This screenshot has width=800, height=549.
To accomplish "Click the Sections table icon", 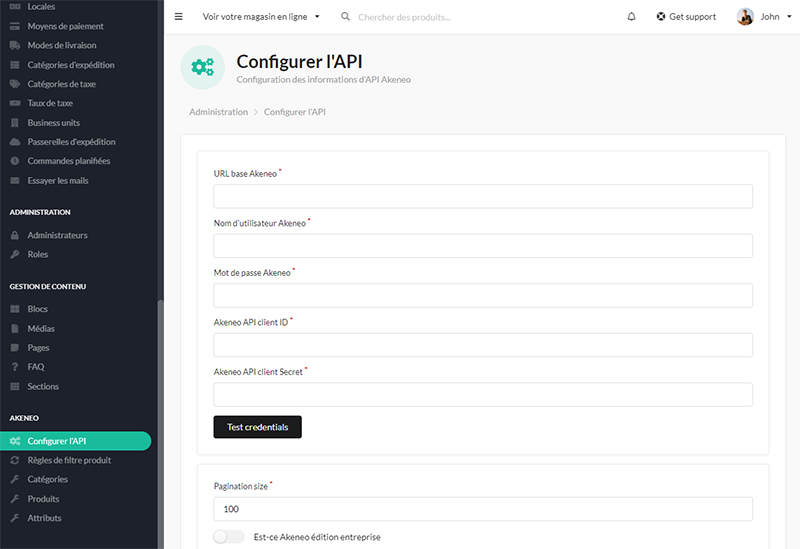I will tap(15, 386).
